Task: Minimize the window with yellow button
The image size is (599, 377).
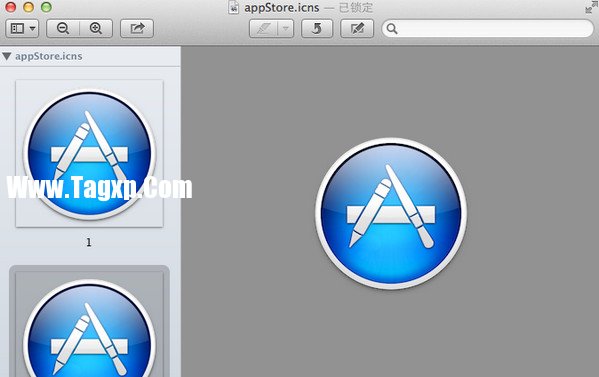Action: click(x=28, y=7)
